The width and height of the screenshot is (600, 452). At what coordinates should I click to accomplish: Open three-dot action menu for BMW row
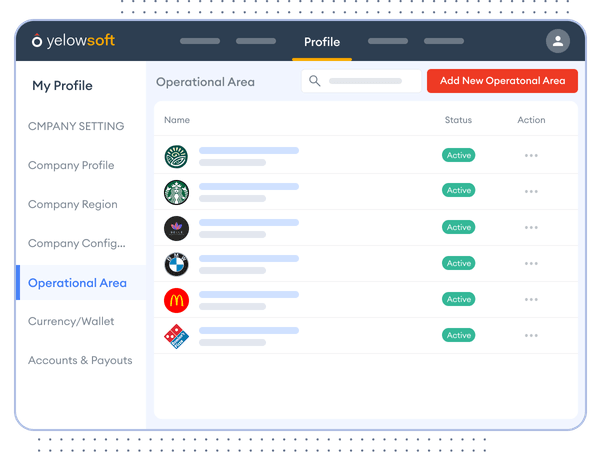[x=531, y=264]
